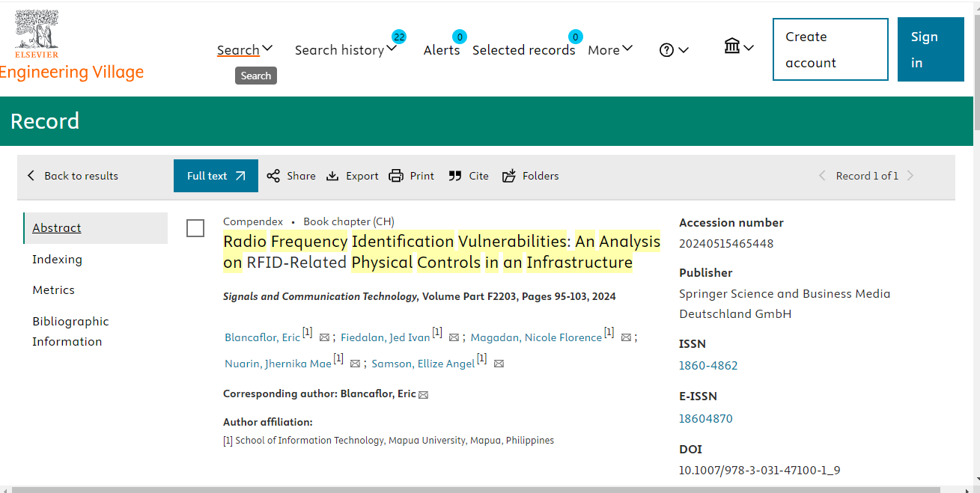
Task: Click the email icon beside Fiedalan, Jed Ivan
Action: pyautogui.click(x=454, y=338)
